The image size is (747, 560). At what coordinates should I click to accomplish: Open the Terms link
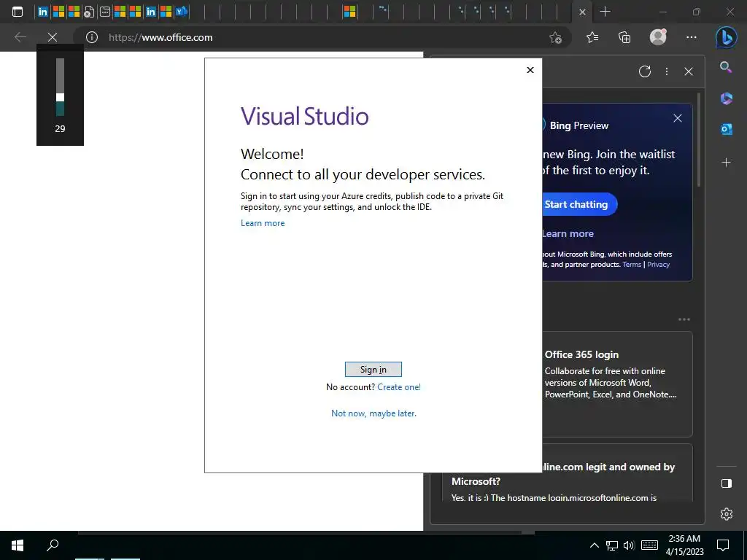click(x=632, y=264)
